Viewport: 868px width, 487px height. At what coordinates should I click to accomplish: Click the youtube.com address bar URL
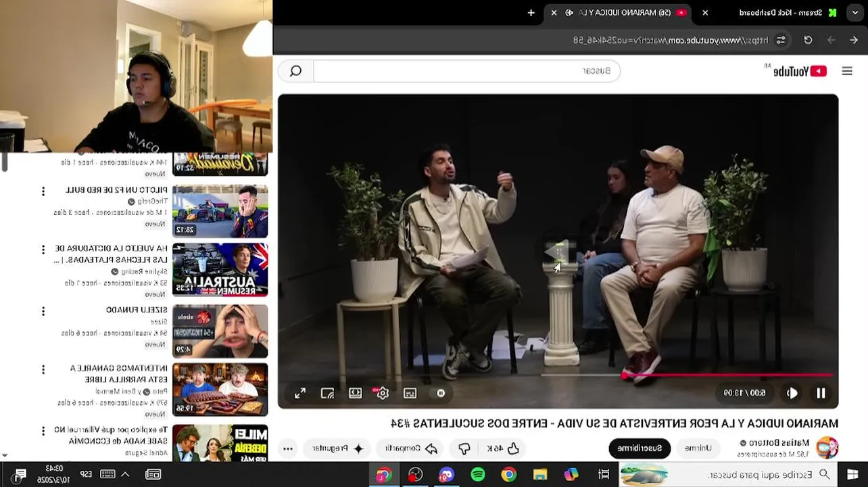(x=671, y=40)
